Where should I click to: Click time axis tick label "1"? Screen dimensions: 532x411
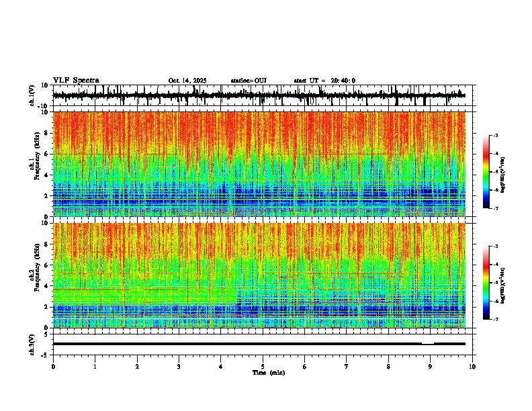95,367
